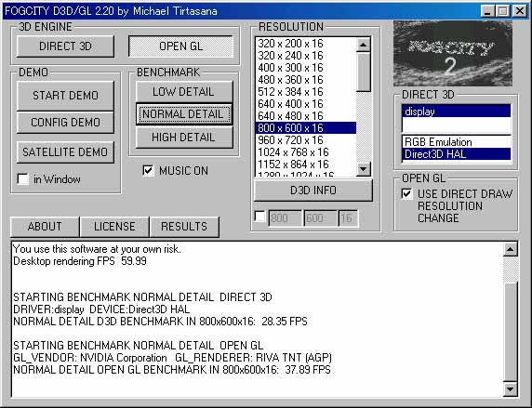
Task: Click the custom width field showing 800
Action: pos(285,218)
